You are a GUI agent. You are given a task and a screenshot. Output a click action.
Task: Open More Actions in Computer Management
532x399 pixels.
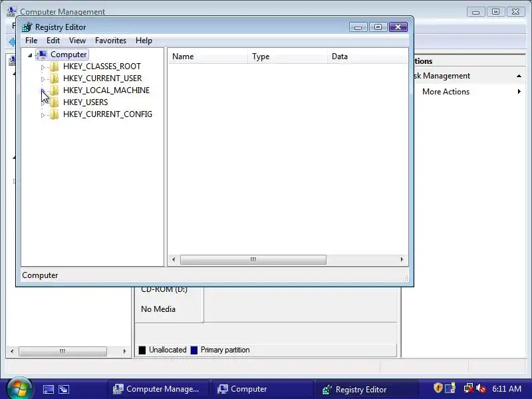pyautogui.click(x=446, y=92)
